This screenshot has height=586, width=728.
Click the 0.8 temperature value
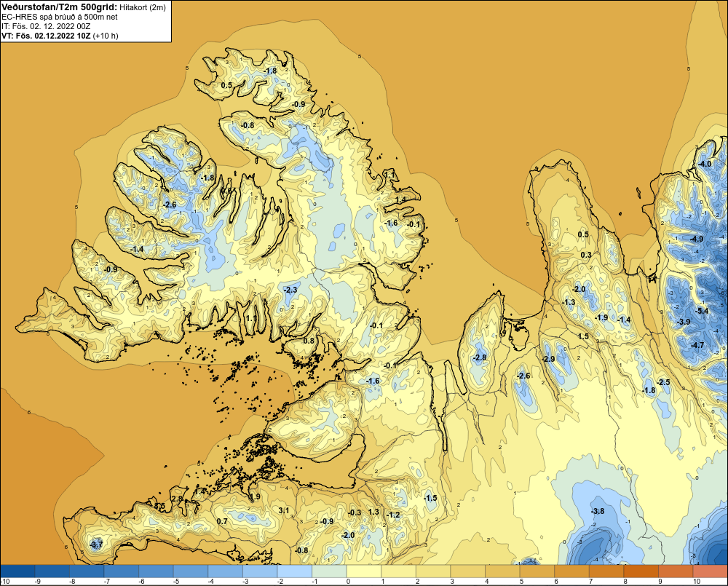[x=308, y=341]
